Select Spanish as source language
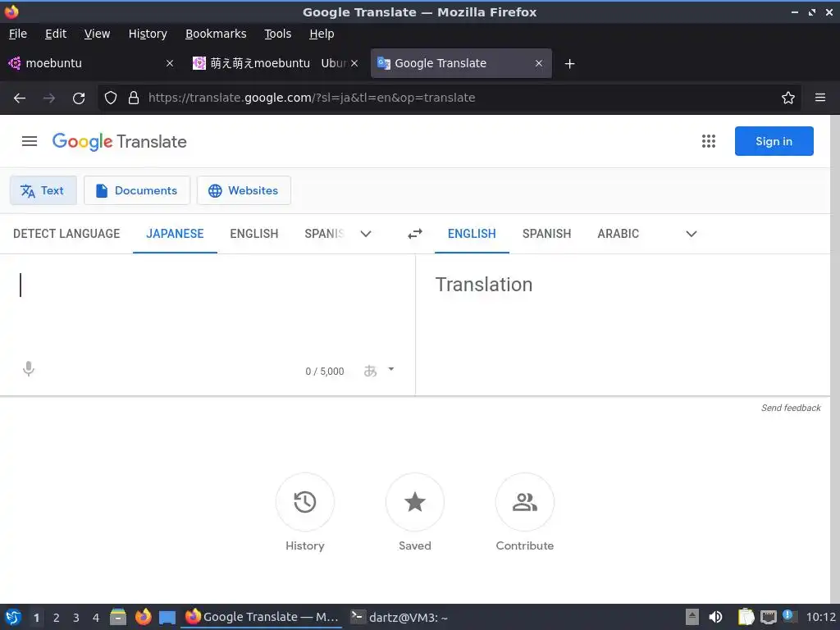Image resolution: width=840 pixels, height=630 pixels. [324, 234]
